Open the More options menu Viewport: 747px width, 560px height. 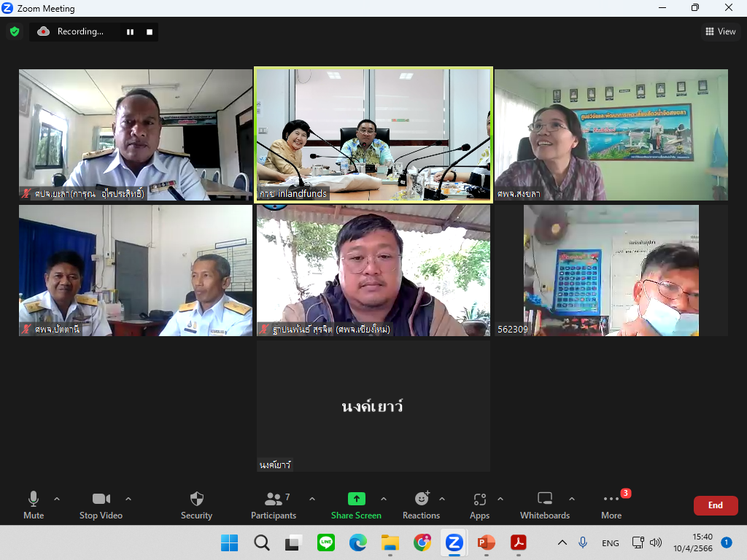(x=611, y=505)
